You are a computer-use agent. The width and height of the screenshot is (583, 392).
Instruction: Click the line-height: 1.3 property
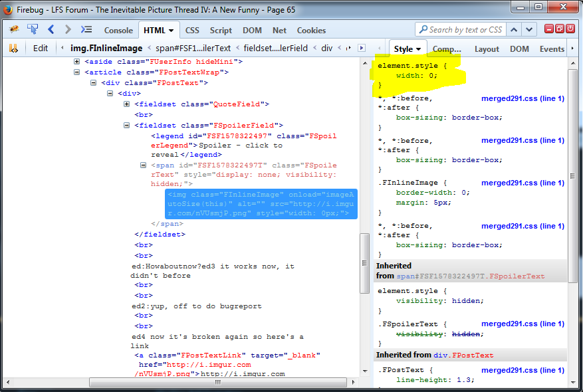click(x=435, y=380)
